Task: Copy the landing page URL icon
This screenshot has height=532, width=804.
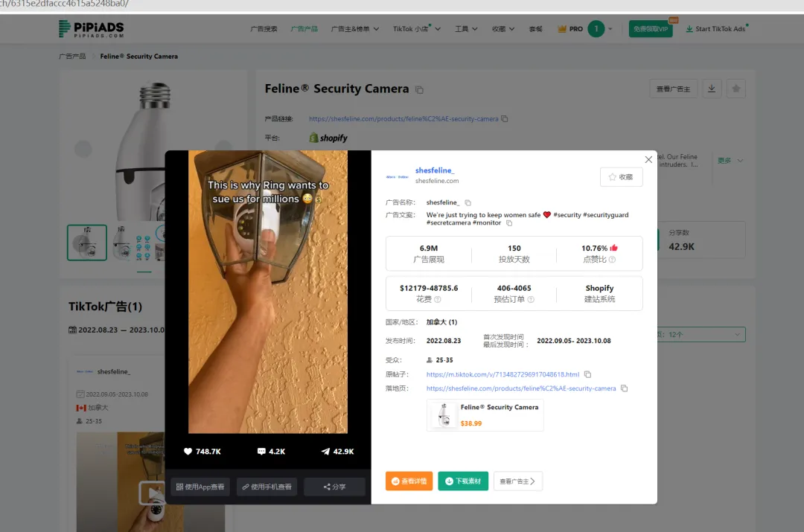Action: [x=624, y=388]
